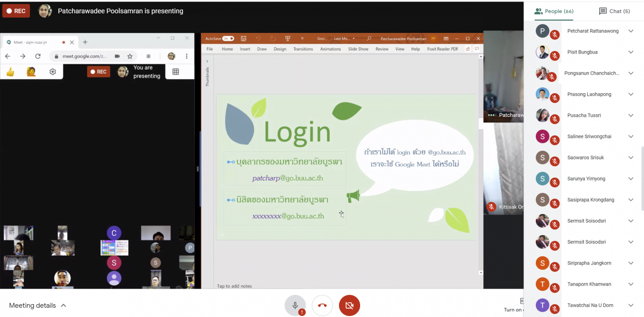Click muted mic icon beside Pisit Bungbua
The width and height of the screenshot is (644, 317).
coord(555,56)
